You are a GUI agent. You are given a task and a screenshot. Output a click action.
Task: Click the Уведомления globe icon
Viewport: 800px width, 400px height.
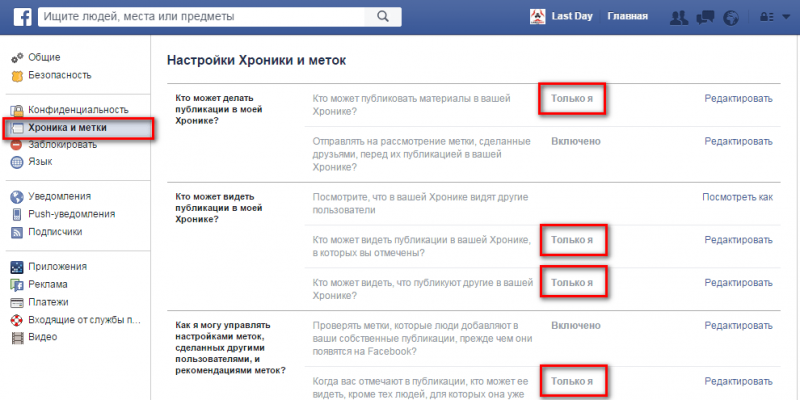pos(17,197)
